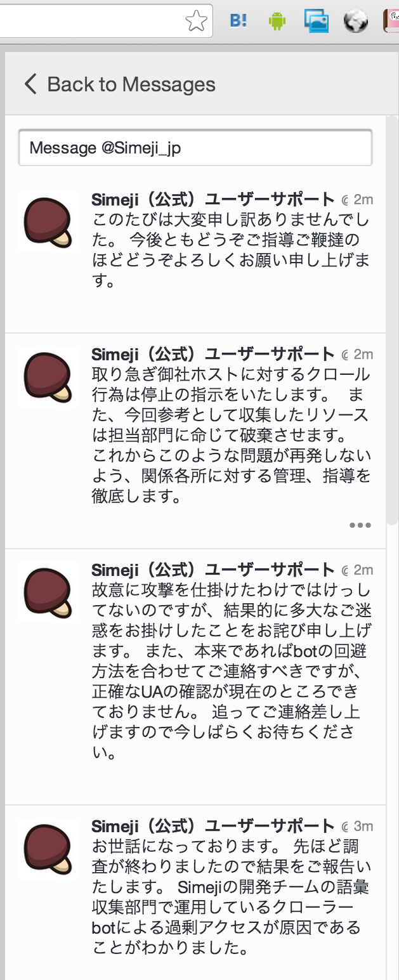Click the 2m timestamp on top message
The image size is (399, 980).
363,200
